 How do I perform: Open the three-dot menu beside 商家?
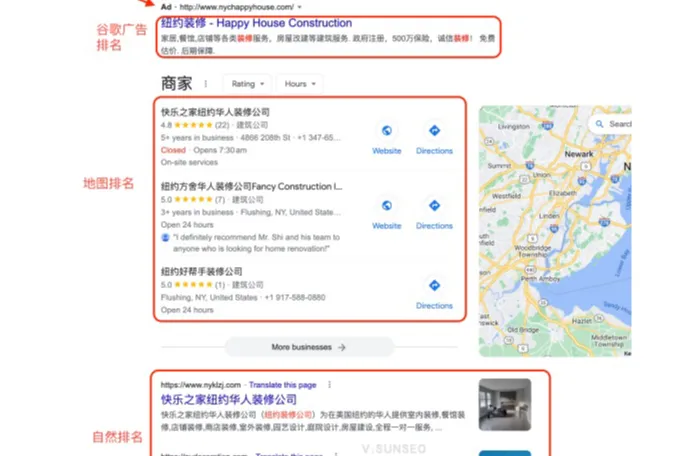pyautogui.click(x=205, y=83)
